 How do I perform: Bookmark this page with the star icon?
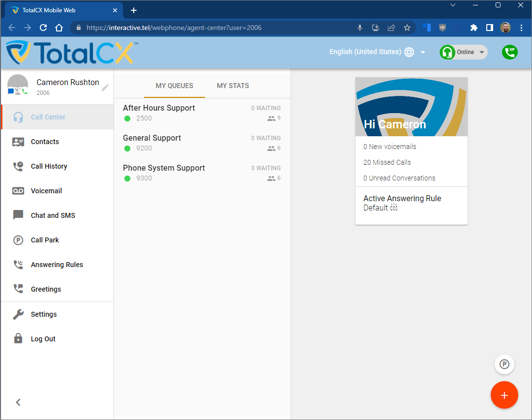click(407, 28)
